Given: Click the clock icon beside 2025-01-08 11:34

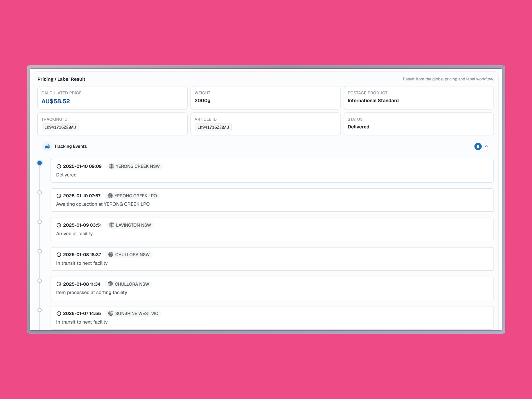Looking at the screenshot, I should pos(59,284).
